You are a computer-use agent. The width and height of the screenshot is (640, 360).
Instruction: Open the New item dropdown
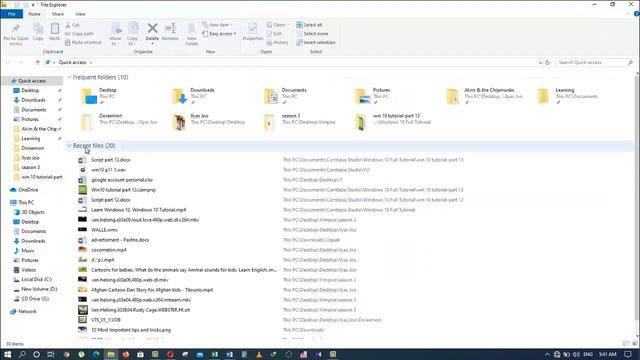pyautogui.click(x=218, y=25)
